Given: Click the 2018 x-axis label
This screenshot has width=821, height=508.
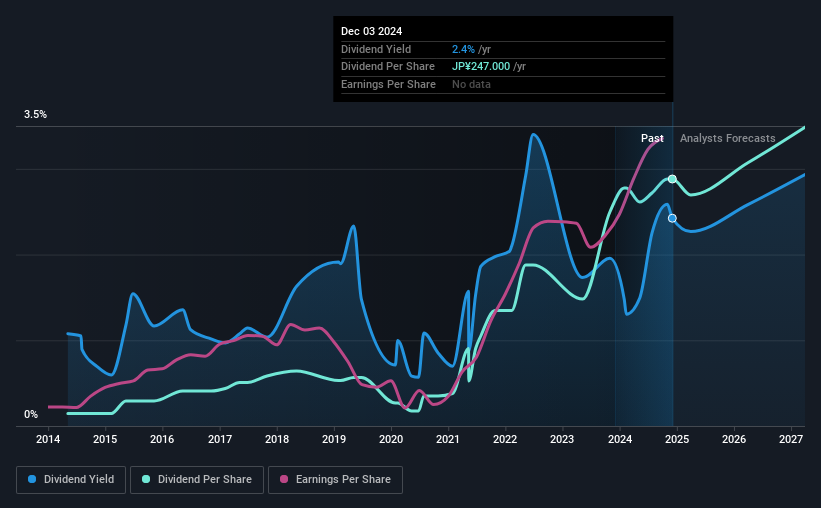Looking at the screenshot, I should (x=277, y=439).
